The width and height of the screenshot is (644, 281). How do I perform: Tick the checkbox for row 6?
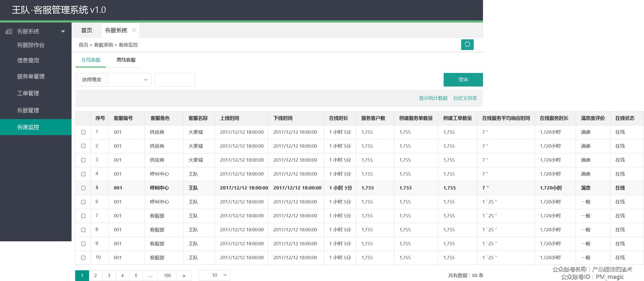tap(83, 202)
